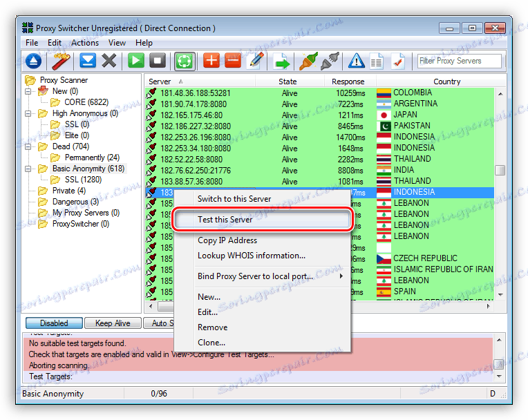
Task: Toggle the green auto switch icon
Action: [x=185, y=61]
